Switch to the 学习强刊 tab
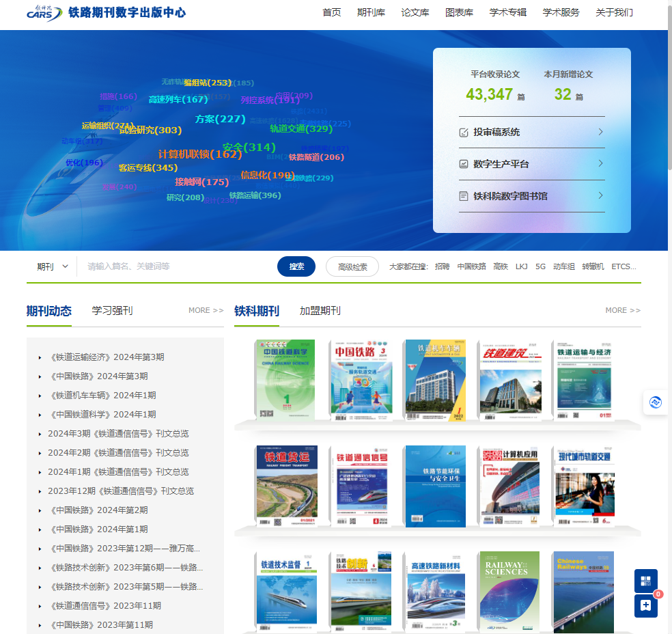 point(112,311)
